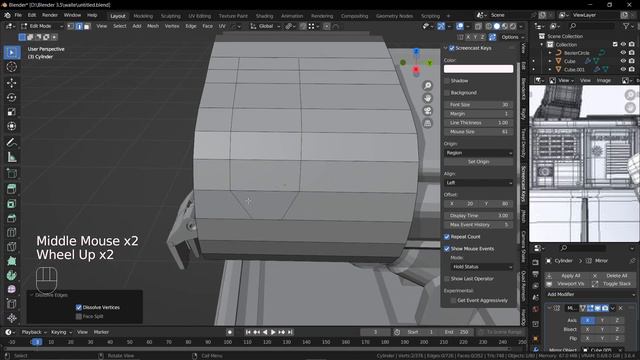This screenshot has height=360, width=640.
Task: Enable the Background checkbox
Action: pyautogui.click(x=447, y=93)
